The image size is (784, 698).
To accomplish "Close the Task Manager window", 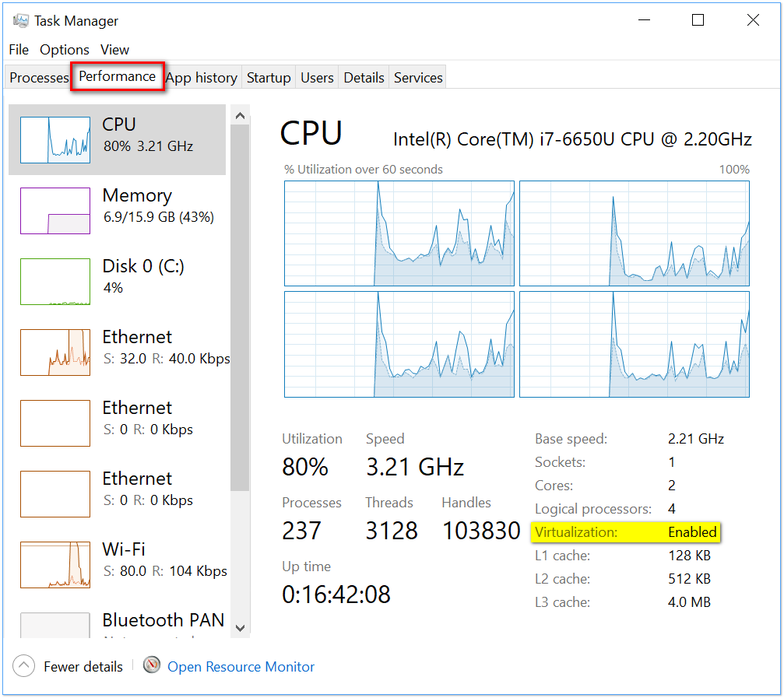I will (x=753, y=20).
